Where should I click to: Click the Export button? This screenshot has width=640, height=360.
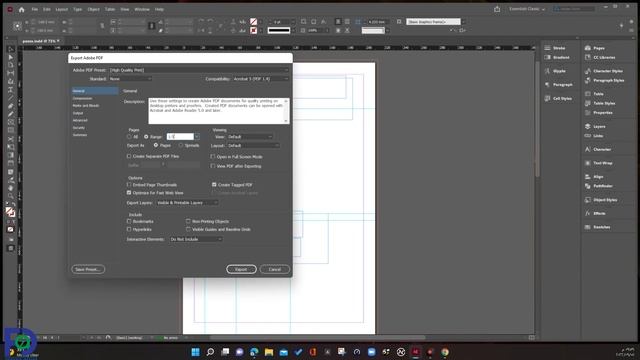[x=241, y=269]
